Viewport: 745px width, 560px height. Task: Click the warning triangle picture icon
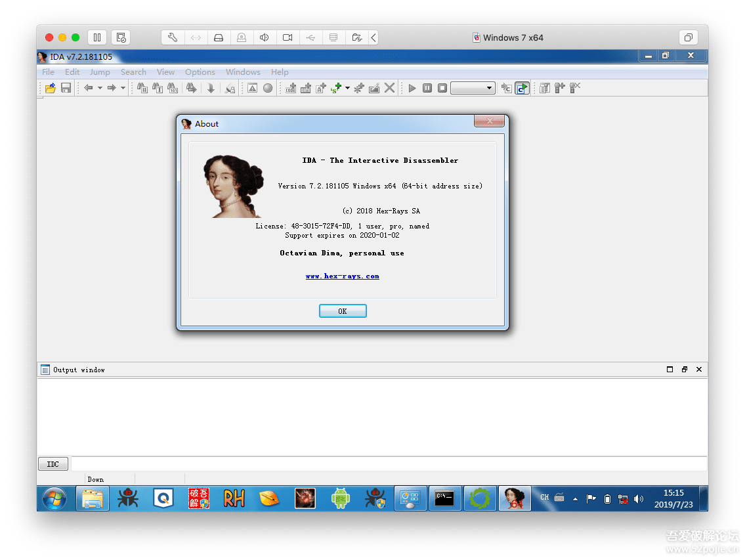click(253, 88)
